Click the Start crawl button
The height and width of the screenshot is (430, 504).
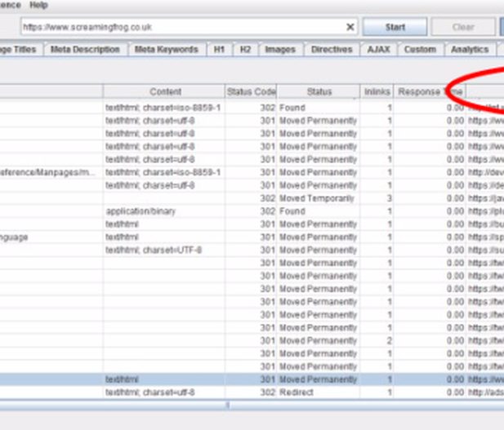[395, 27]
